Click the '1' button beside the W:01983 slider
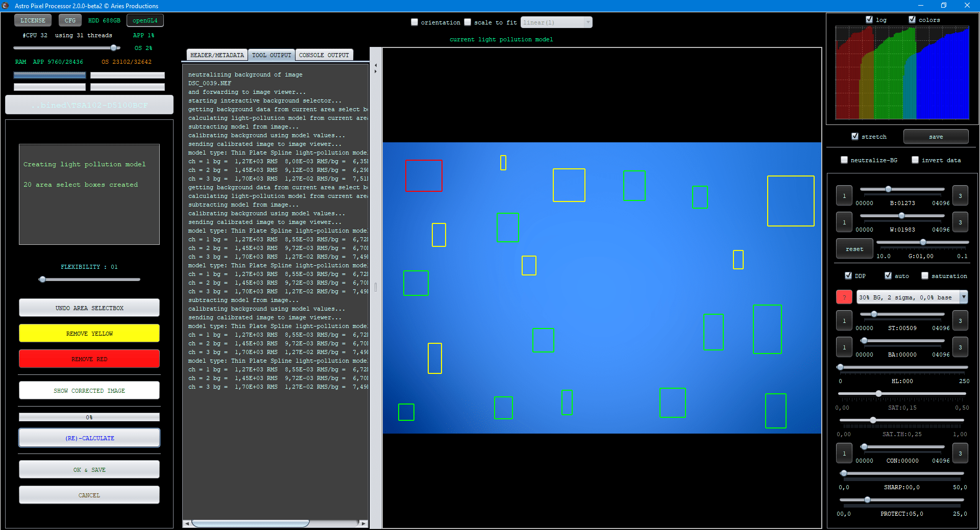The image size is (980, 530). tap(844, 222)
